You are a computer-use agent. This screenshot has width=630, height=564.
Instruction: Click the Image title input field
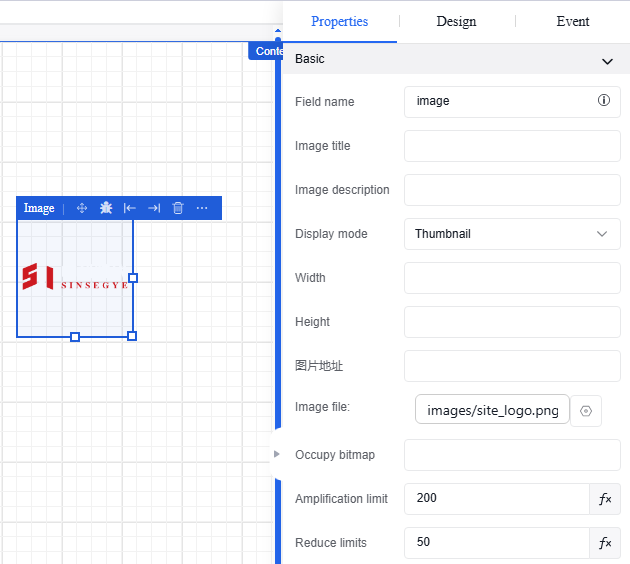point(512,146)
